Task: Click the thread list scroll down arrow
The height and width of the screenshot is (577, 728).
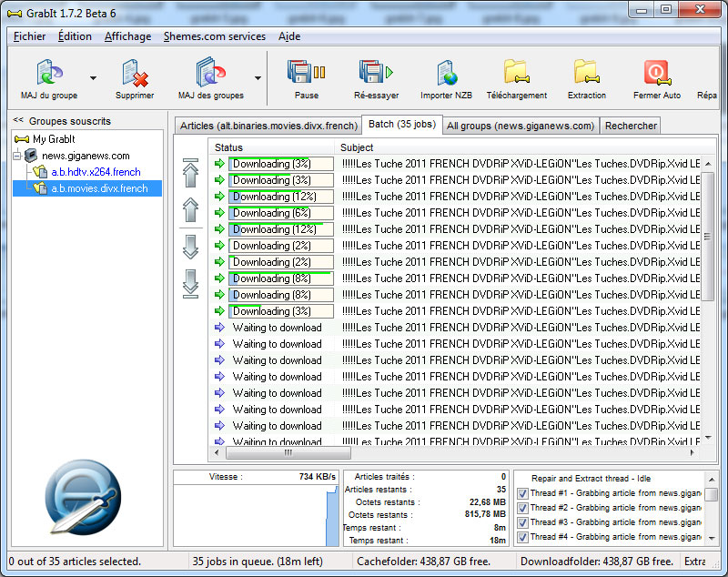Action: click(712, 538)
